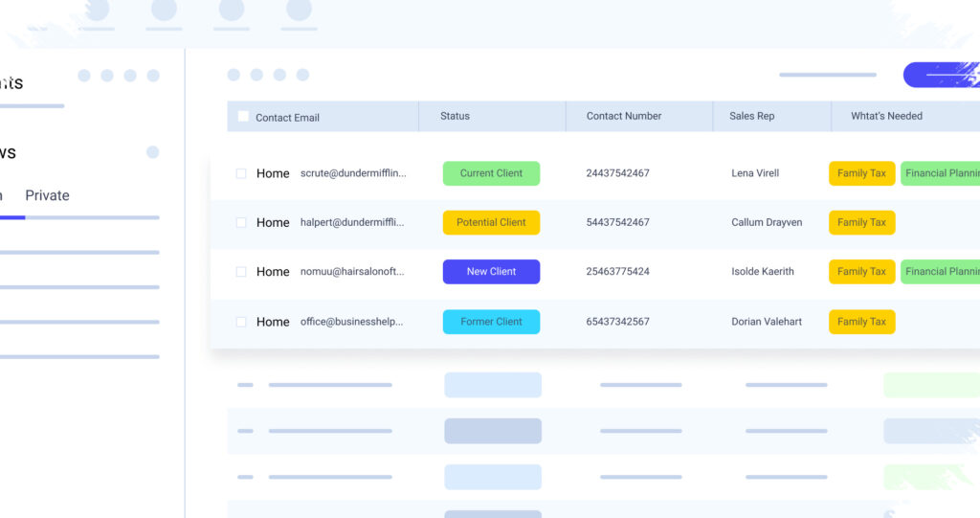The height and width of the screenshot is (518, 980).
Task: Click Financial Planning tag in Lena Virell row
Action: (x=940, y=173)
